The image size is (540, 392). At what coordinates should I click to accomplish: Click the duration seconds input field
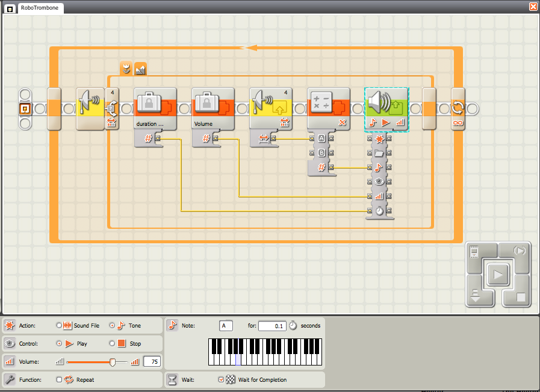272,326
